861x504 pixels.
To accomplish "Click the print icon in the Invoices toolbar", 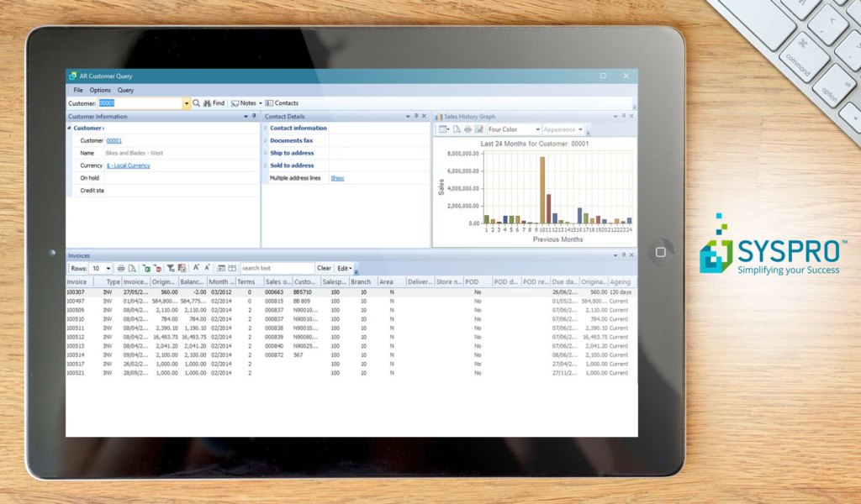I will coord(122,268).
